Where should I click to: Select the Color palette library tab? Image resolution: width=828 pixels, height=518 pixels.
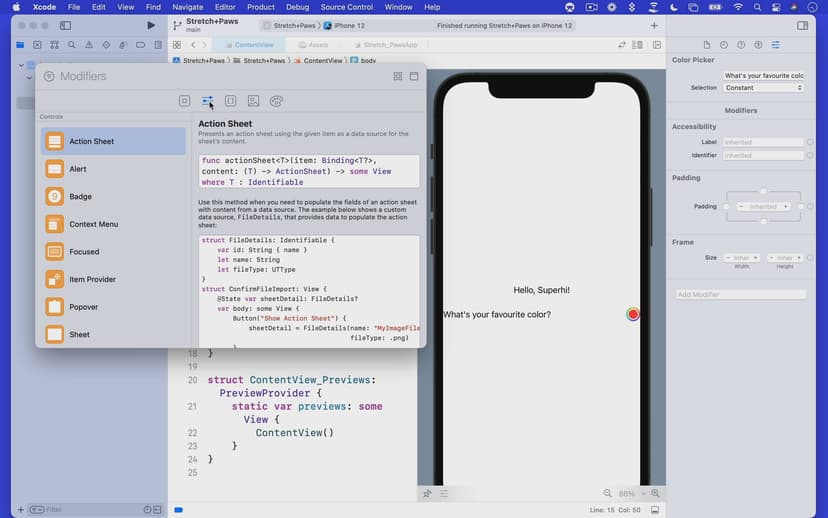[277, 101]
